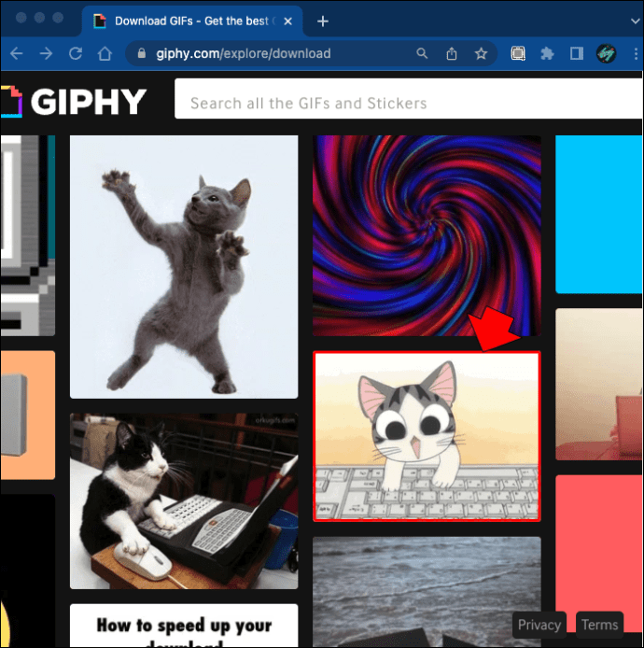Expand the tab search chevron

coord(636,21)
